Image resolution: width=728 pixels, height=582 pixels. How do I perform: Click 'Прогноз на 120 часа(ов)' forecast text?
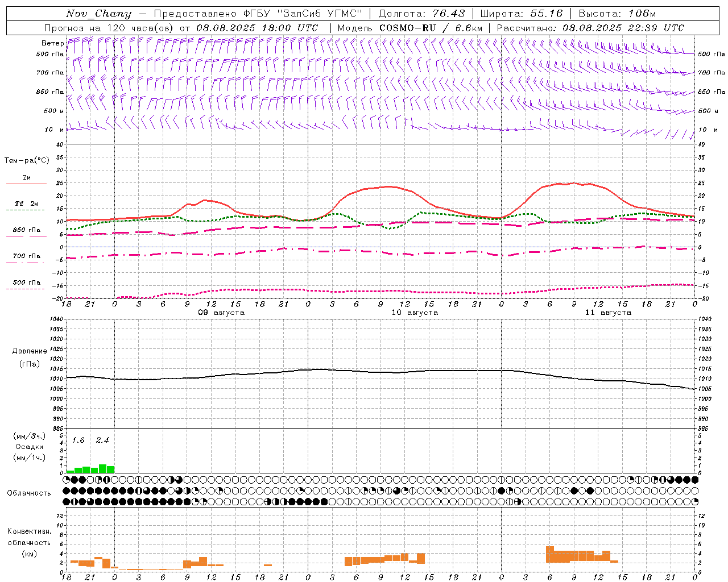coord(109,28)
